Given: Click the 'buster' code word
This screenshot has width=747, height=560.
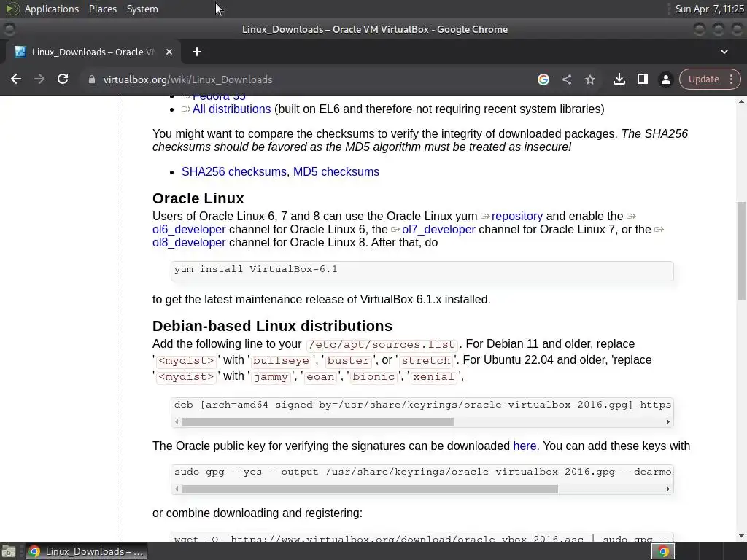Looking at the screenshot, I should tap(348, 360).
